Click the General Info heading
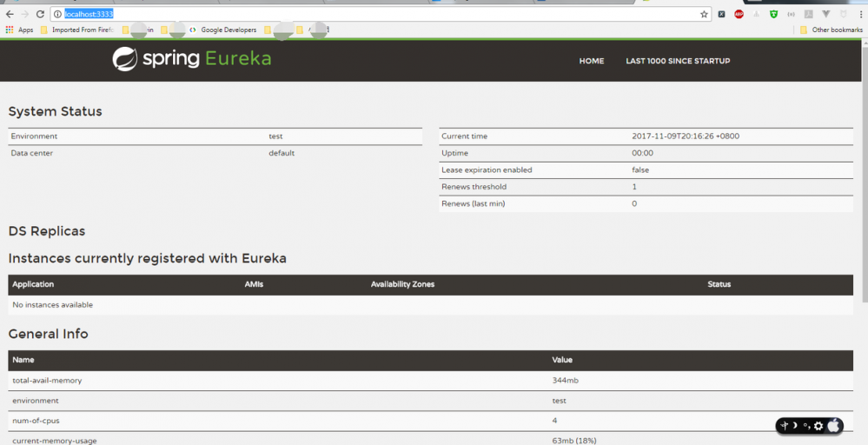This screenshot has width=868, height=445. [x=48, y=334]
